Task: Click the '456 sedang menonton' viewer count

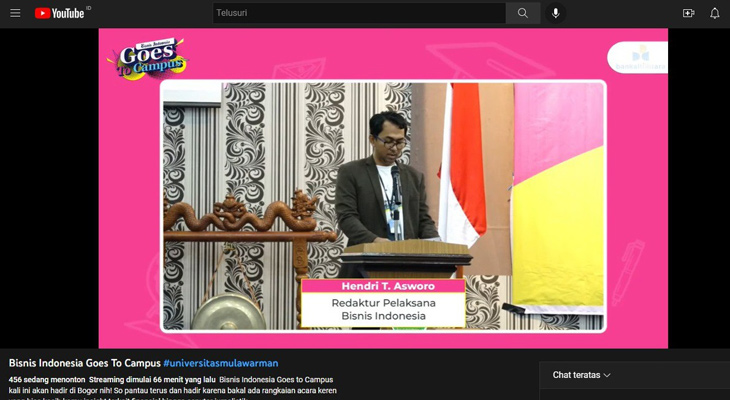Action: [47, 380]
